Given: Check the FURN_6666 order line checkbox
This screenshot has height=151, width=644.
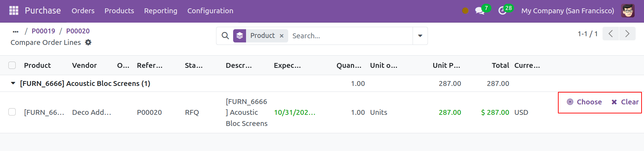Looking at the screenshot, I should coord(12,112).
